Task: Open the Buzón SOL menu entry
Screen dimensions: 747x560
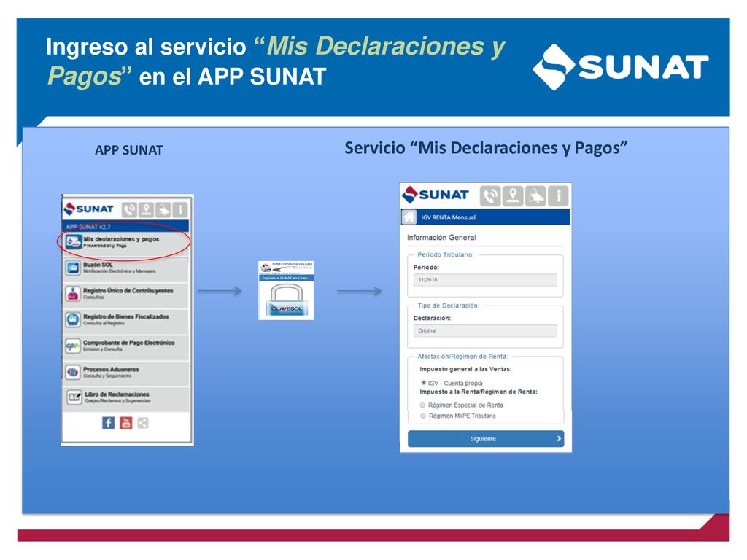Action: (x=125, y=270)
